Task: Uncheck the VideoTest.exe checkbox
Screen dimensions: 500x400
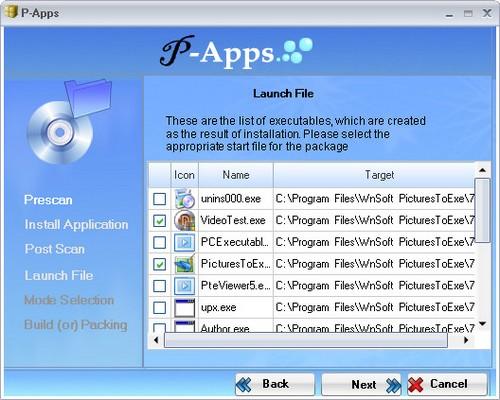Action: pos(159,221)
